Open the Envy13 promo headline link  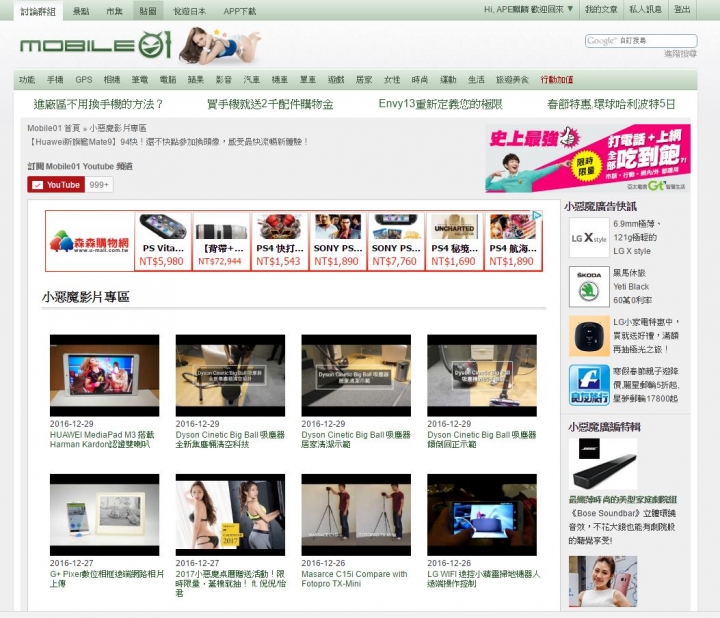[440, 105]
